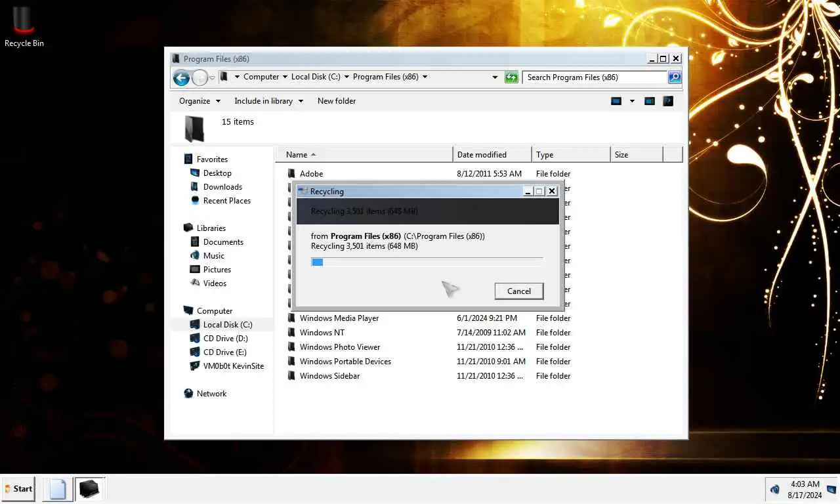Click the document icon on taskbar
This screenshot has height=504, width=840.
[58, 490]
